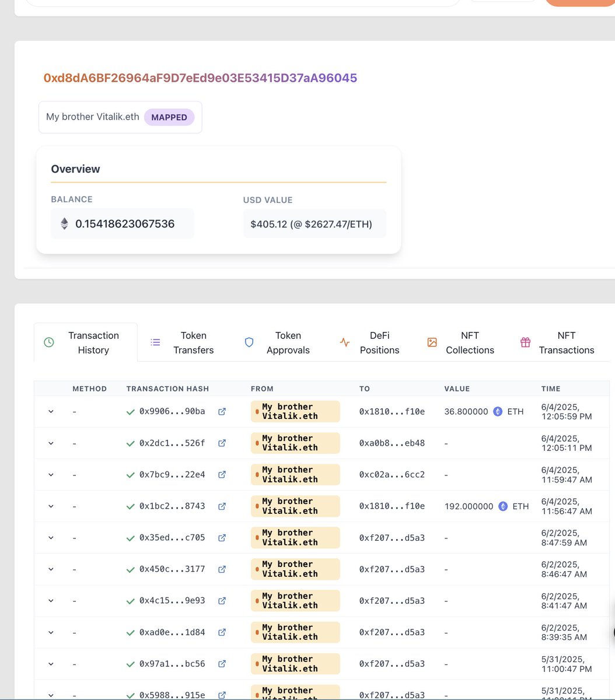
Task: Expand the 0x9906...90ba transaction row
Action: pos(51,412)
